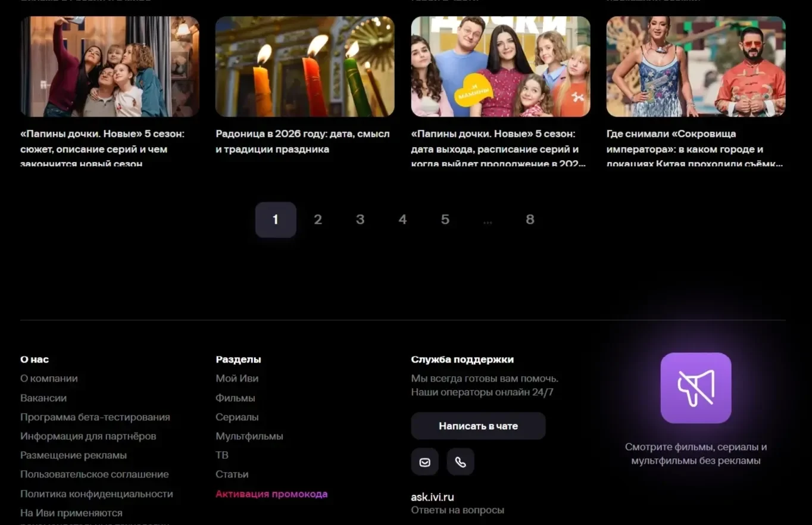Open the candles Радоница article thumbnail
This screenshot has height=525, width=812.
(x=305, y=66)
